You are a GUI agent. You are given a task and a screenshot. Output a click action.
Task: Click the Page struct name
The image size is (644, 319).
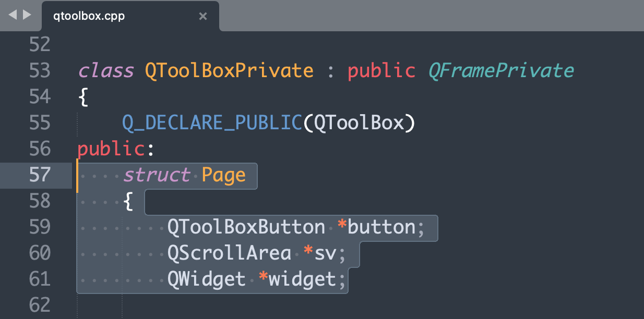tap(223, 175)
